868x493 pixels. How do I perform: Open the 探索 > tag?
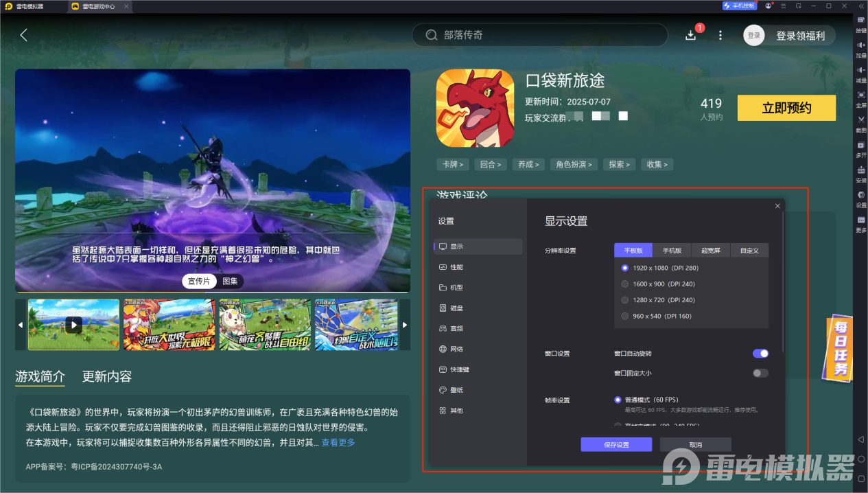coord(620,165)
